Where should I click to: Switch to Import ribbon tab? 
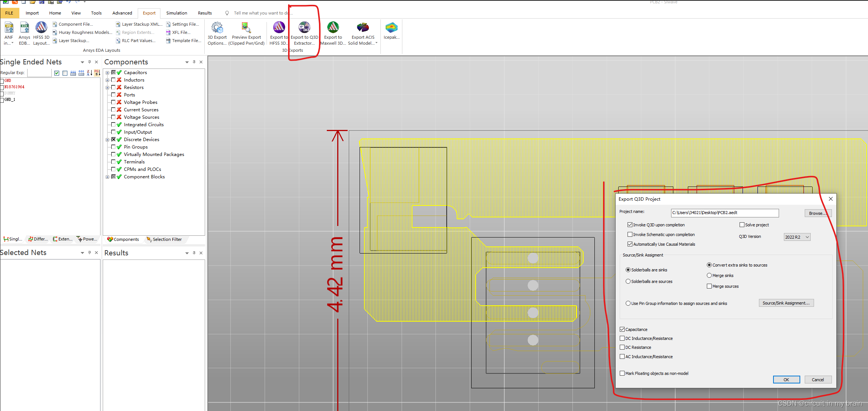[x=32, y=13]
